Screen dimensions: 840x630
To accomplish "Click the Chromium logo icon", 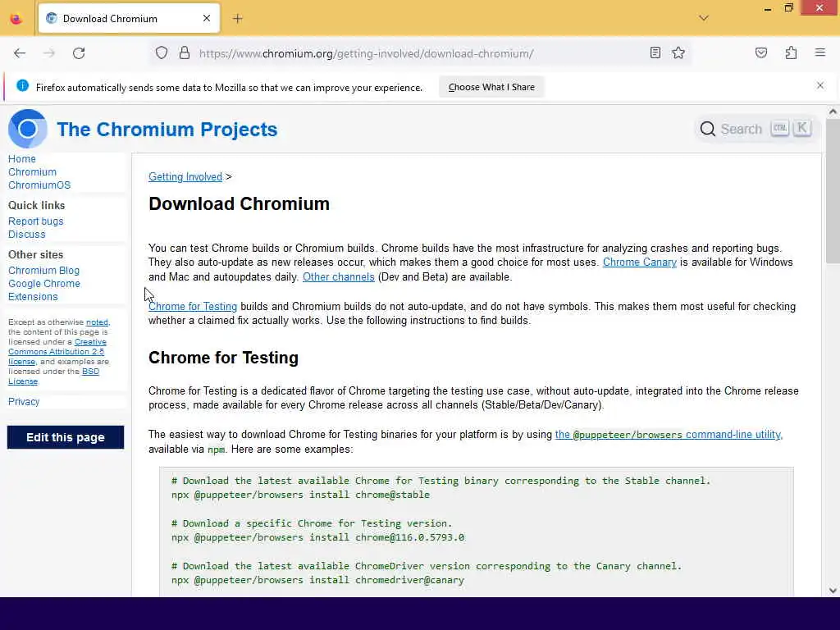I will (27, 129).
